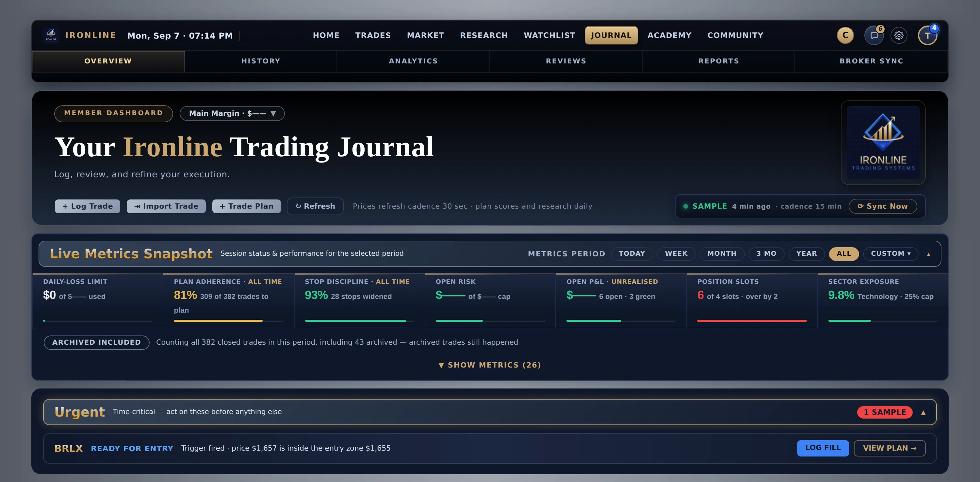980x482 pixels.
Task: Click the 1 SAMPLE red badge
Action: tap(885, 412)
